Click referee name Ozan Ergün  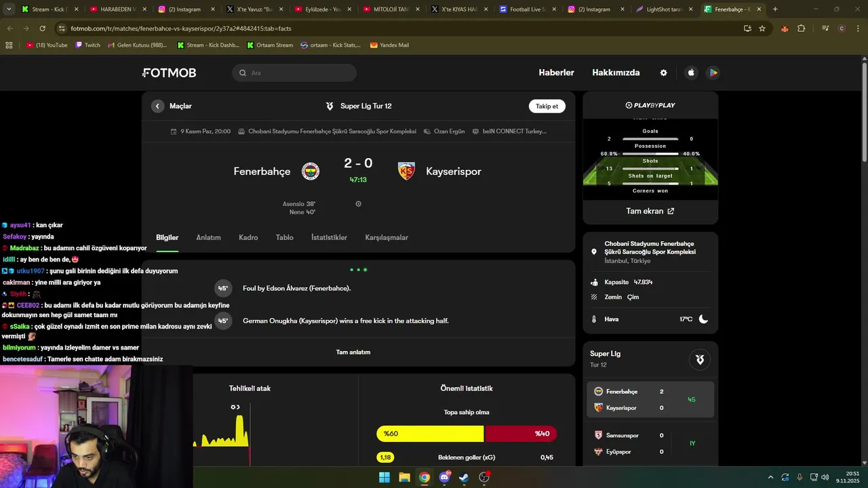tap(449, 131)
